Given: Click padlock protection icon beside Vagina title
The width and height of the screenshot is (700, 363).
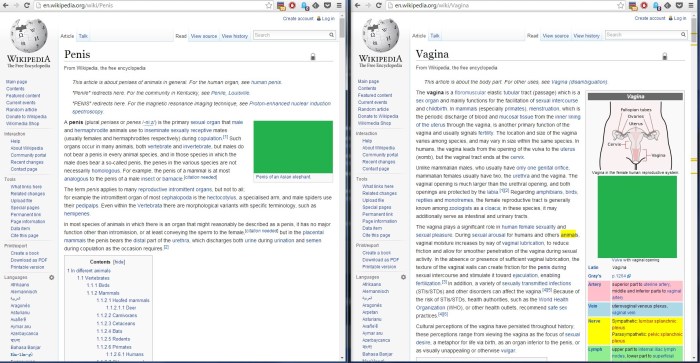Looking at the screenshot, I should point(665,56).
